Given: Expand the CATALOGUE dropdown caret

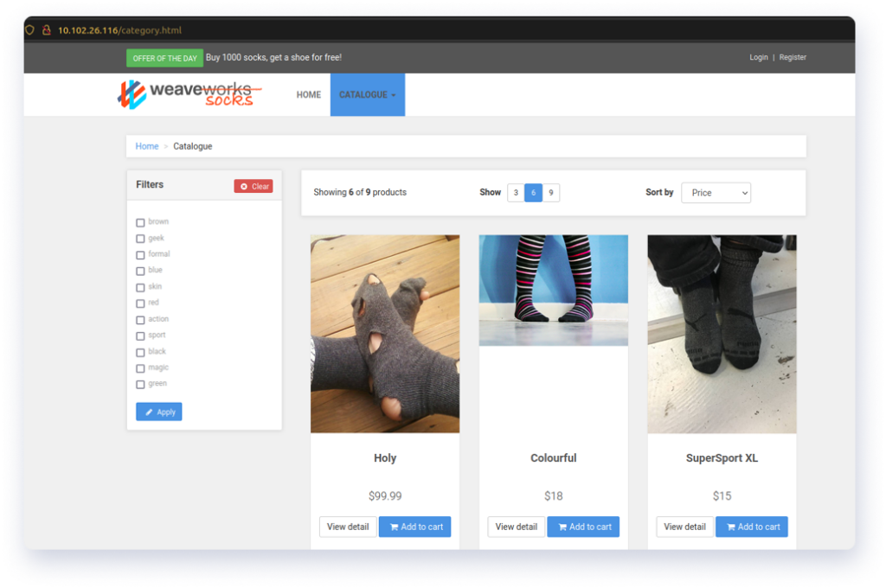Looking at the screenshot, I should 394,95.
